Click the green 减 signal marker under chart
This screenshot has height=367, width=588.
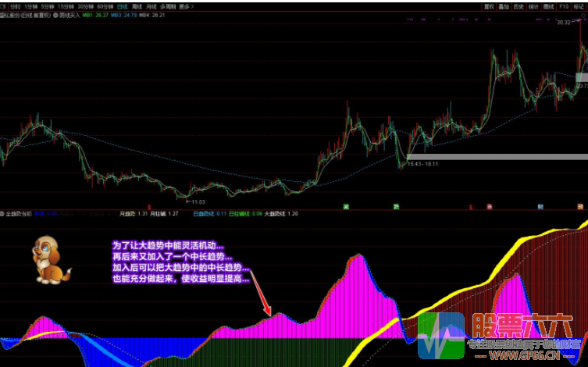point(345,206)
